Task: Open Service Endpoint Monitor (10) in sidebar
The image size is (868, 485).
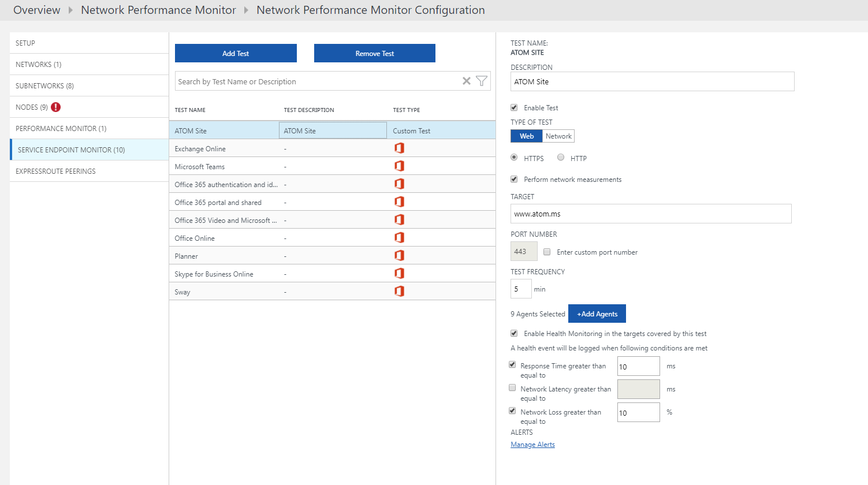Action: point(90,150)
